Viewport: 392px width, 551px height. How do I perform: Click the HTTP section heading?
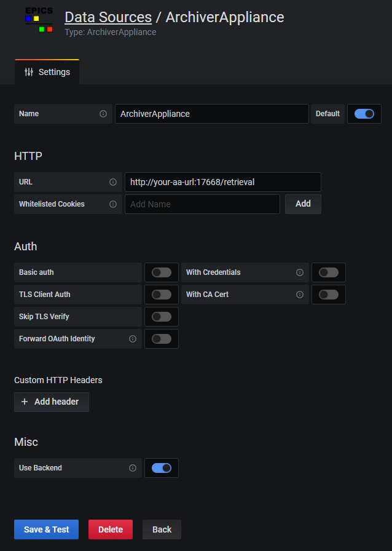[28, 156]
